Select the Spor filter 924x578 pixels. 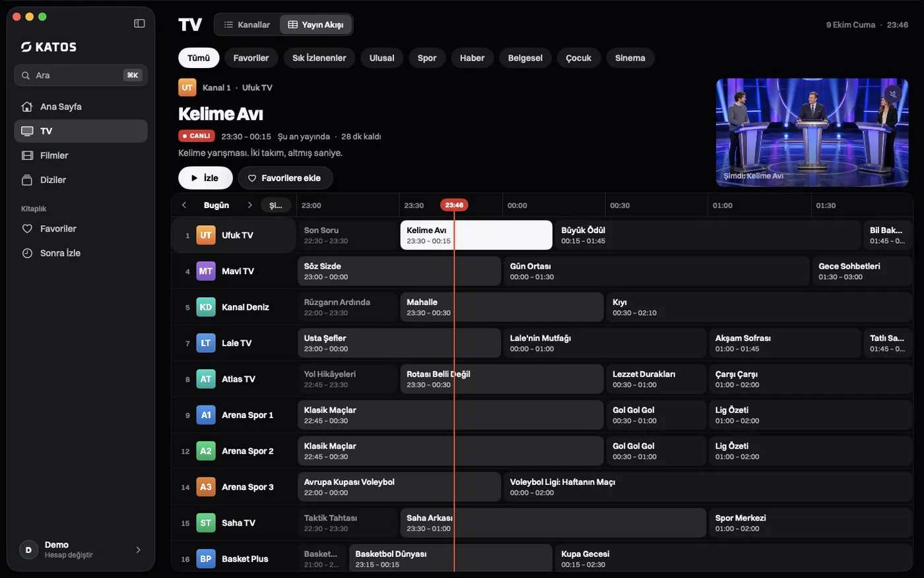[427, 58]
